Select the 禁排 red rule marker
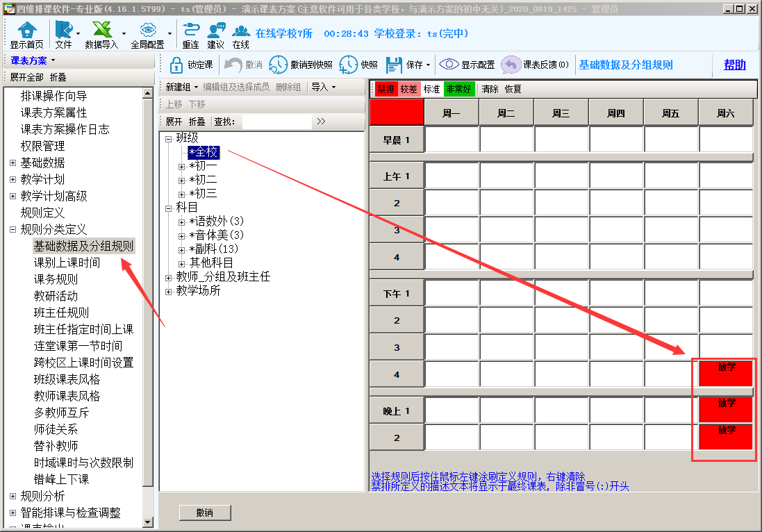762x532 pixels. click(385, 89)
